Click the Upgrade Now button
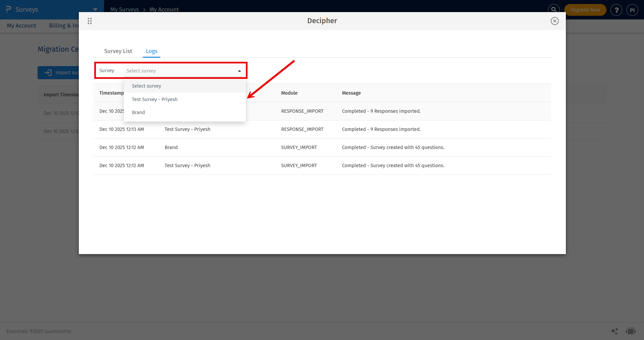 pyautogui.click(x=585, y=10)
